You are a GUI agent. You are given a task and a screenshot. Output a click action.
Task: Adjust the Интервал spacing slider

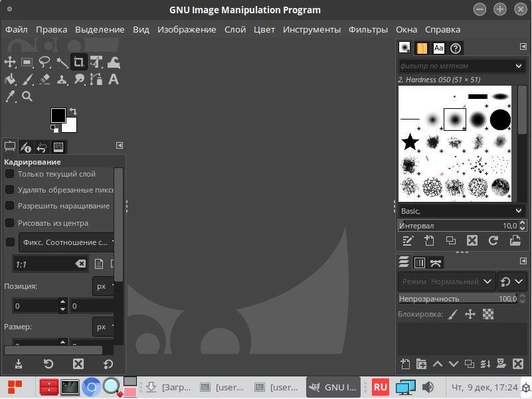coord(458,226)
